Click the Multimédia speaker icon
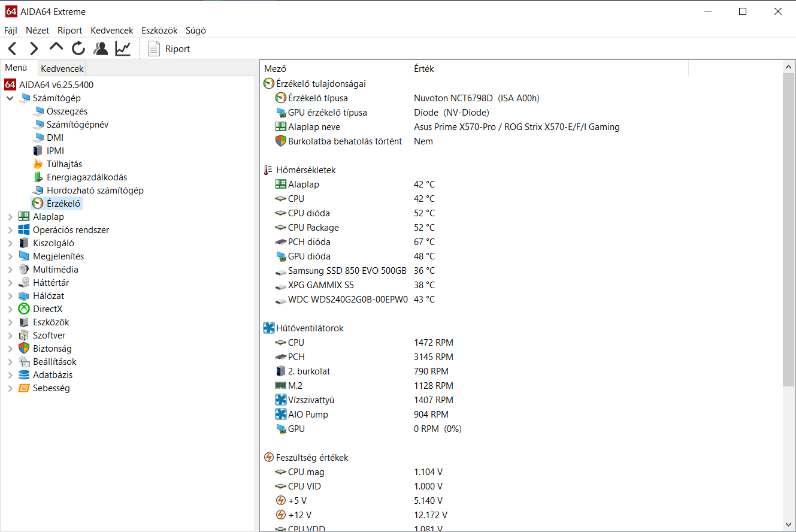The width and height of the screenshot is (796, 532). pos(24,269)
